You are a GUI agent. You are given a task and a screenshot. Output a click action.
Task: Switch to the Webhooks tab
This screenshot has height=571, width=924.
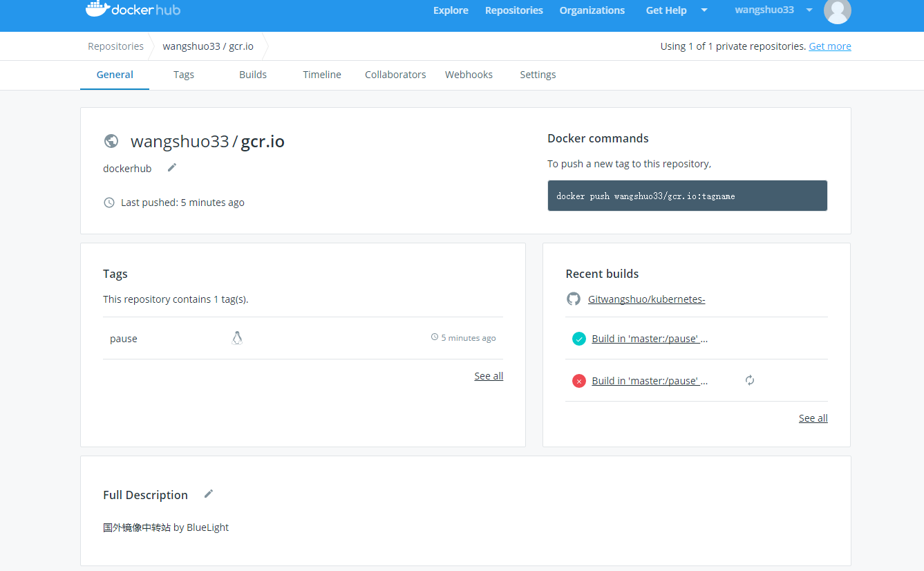[x=469, y=75]
